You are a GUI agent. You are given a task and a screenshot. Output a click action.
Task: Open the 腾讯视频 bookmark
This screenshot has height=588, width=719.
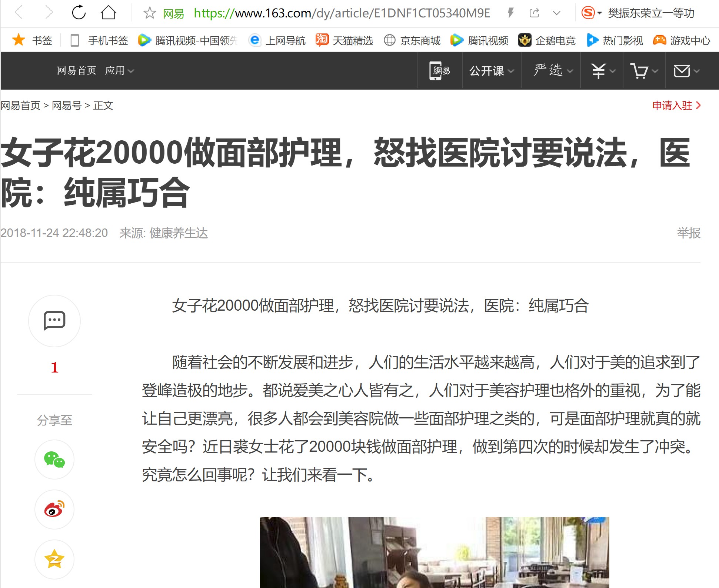tap(479, 40)
